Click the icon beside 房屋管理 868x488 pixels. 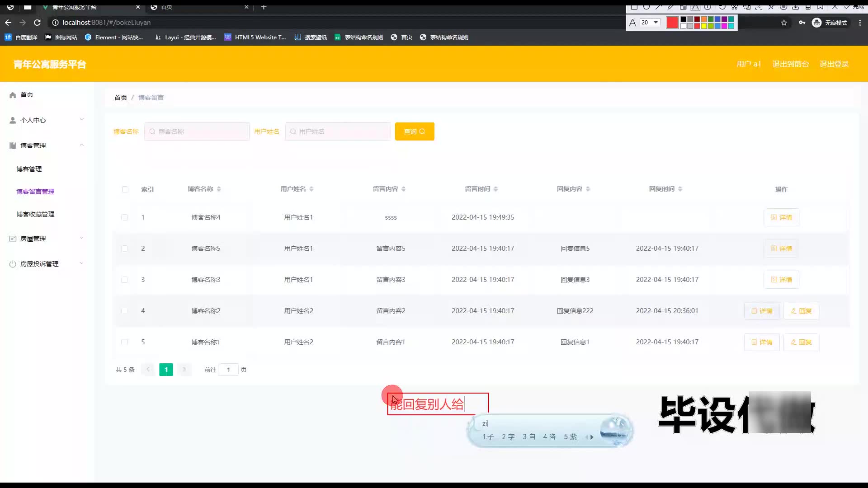tap(13, 239)
